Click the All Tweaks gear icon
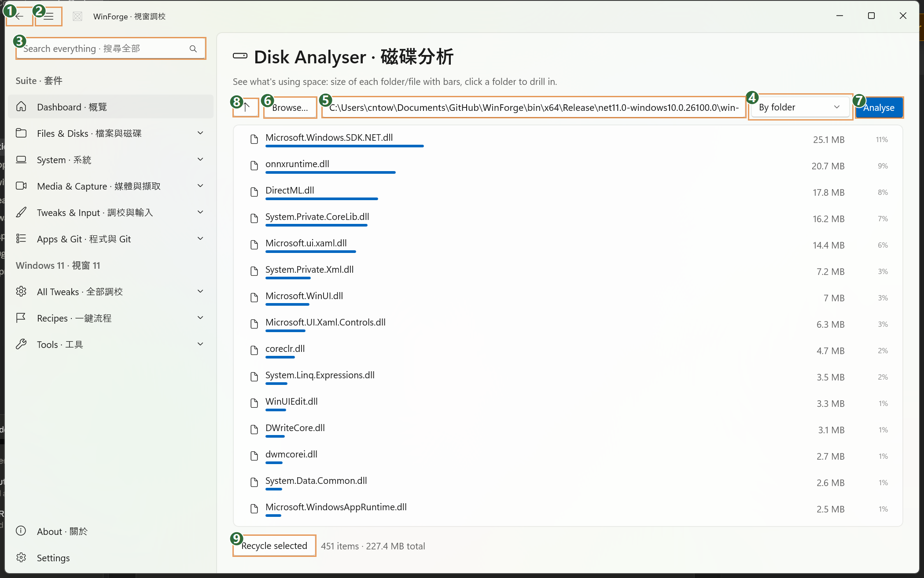 (x=21, y=292)
